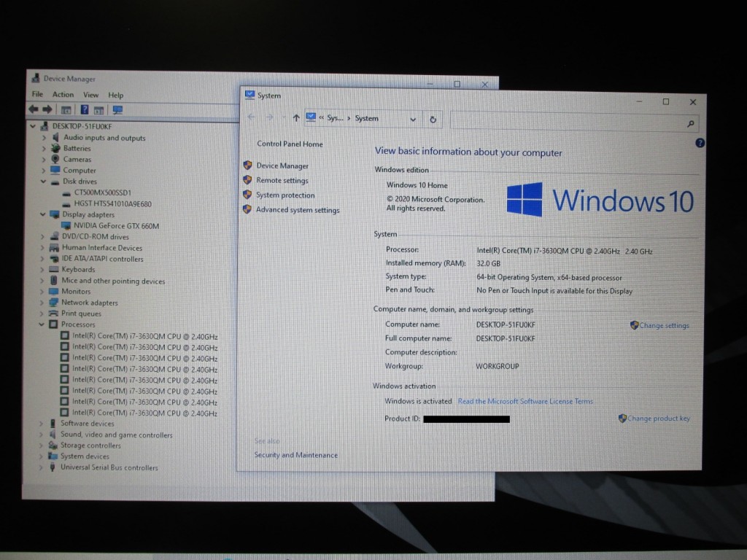Collapse the Processors tree node
The height and width of the screenshot is (560, 747).
pyautogui.click(x=43, y=324)
